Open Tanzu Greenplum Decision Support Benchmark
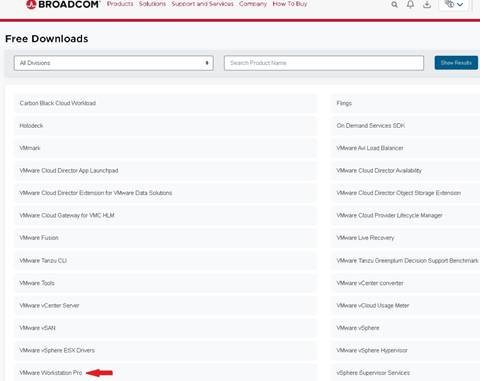The image size is (480, 381). tap(406, 261)
